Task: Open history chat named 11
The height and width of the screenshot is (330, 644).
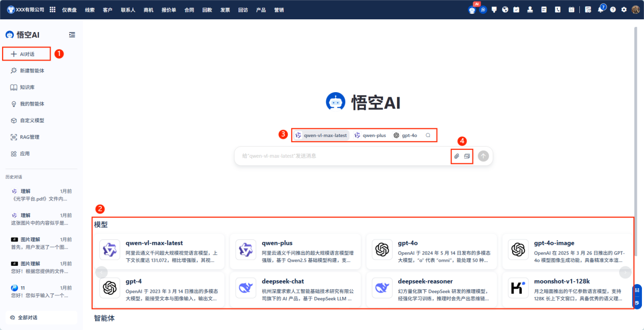Action: point(41,292)
